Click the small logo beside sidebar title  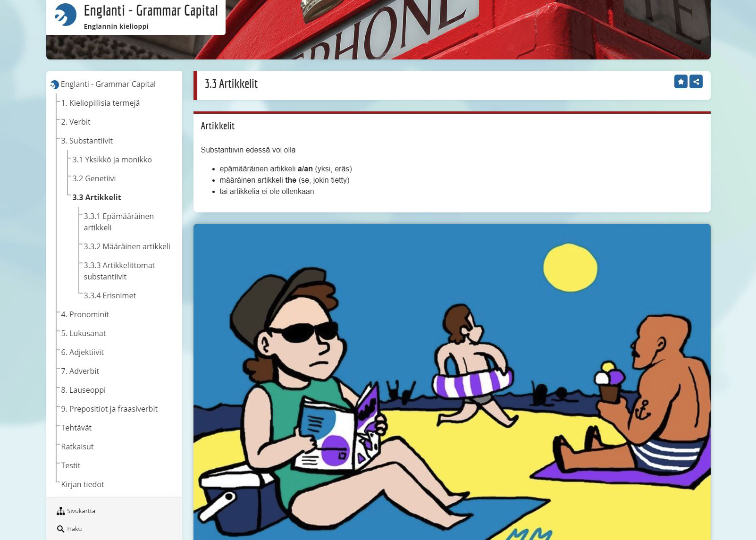55,84
